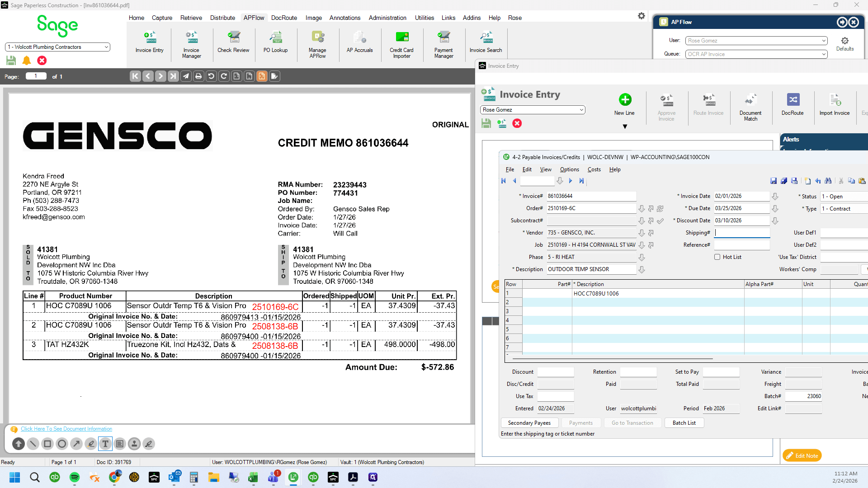
Task: Open the Phase lookup arrow
Action: 642,257
